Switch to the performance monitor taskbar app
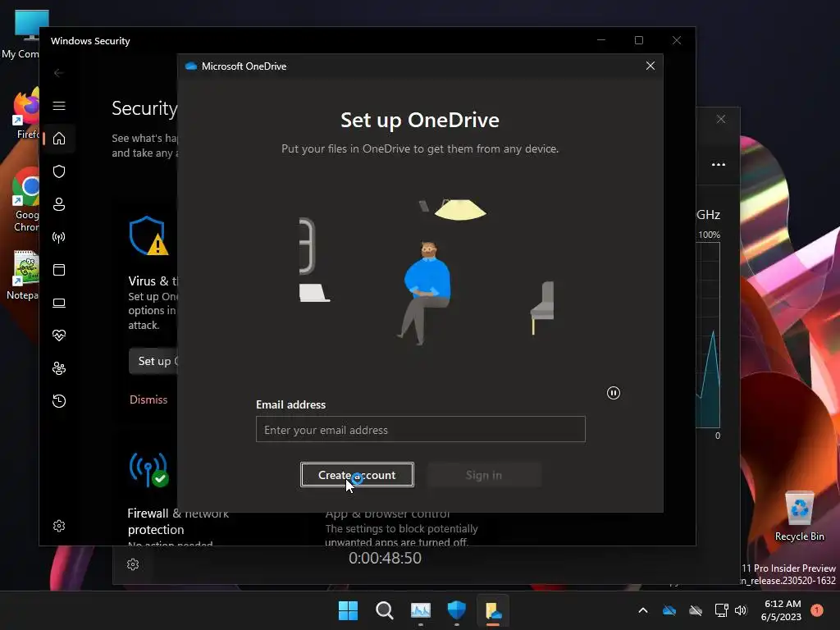840x630 pixels. [421, 610]
